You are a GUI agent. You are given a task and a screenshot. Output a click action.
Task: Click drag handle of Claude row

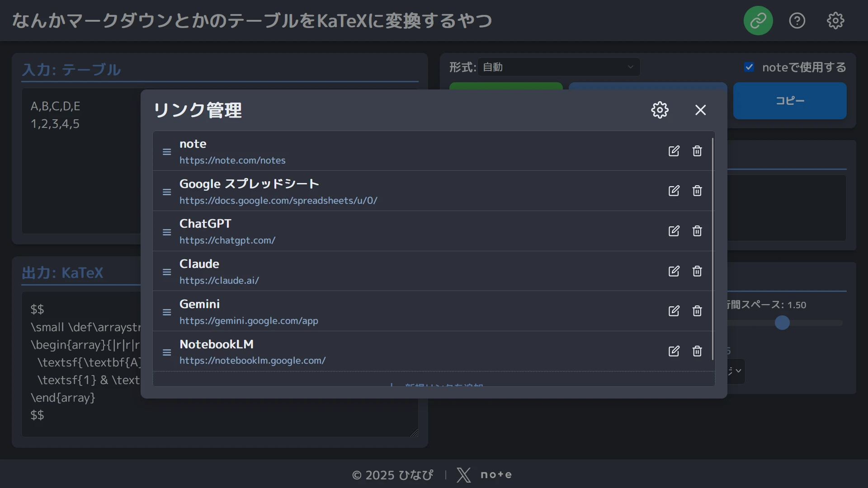pos(167,272)
